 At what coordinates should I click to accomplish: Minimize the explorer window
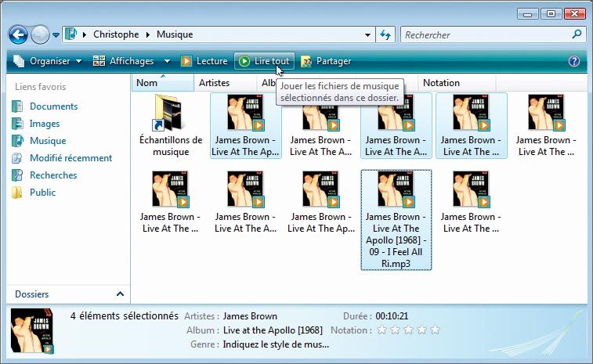tap(527, 14)
